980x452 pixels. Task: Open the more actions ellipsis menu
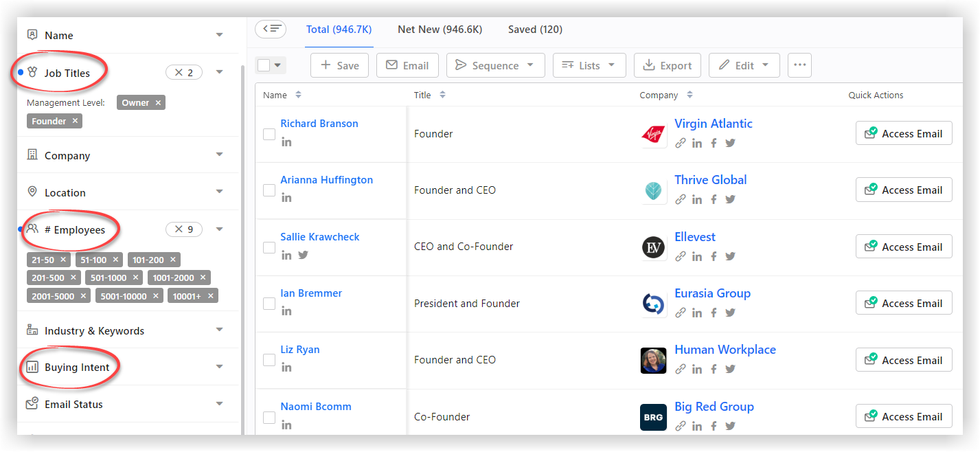[799, 65]
